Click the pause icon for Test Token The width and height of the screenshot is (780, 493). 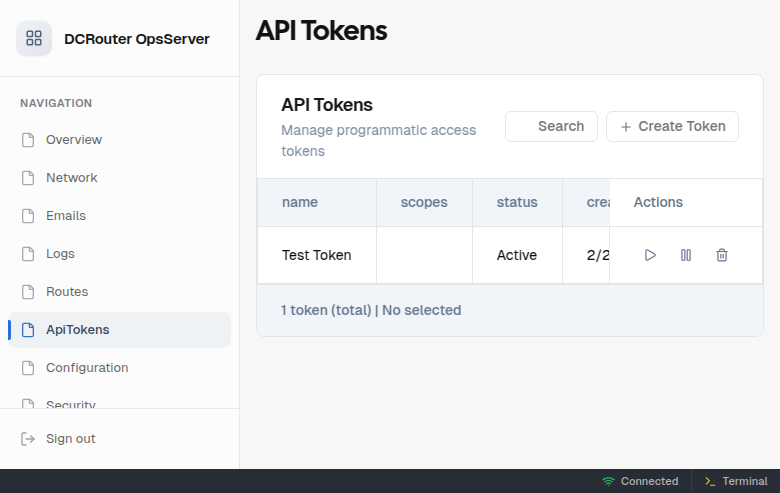click(686, 255)
